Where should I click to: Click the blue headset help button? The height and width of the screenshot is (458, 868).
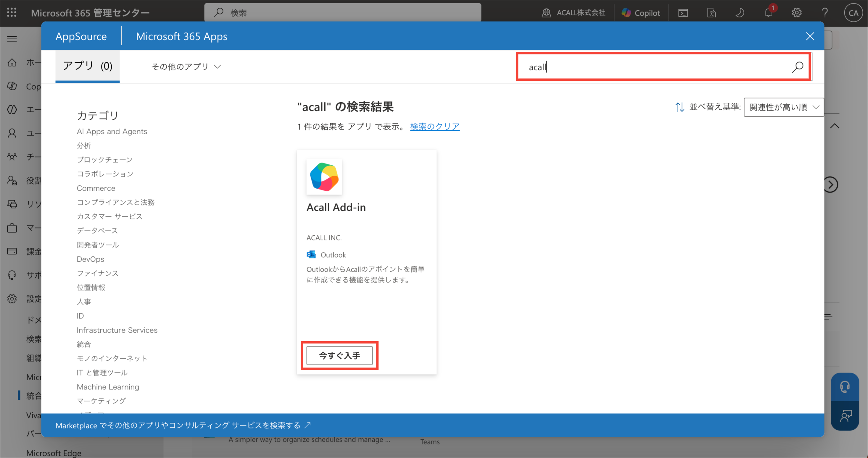point(845,387)
